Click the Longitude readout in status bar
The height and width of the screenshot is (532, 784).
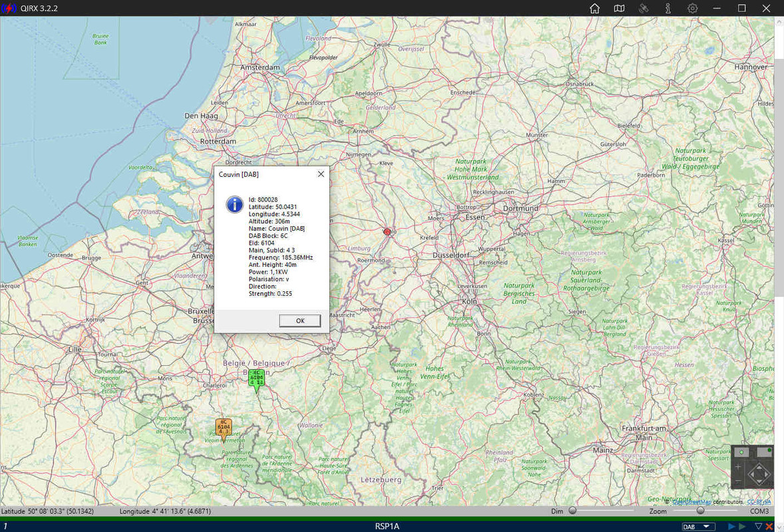click(x=165, y=511)
